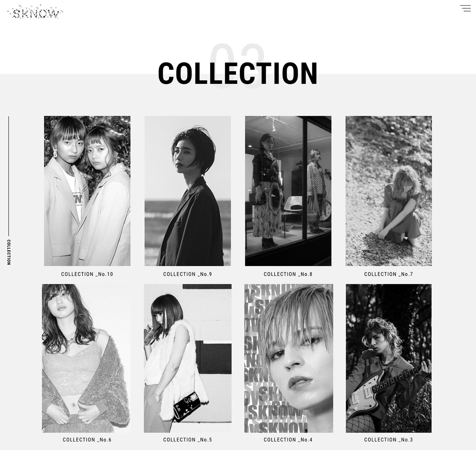View Collection No.7 kneeling-in-leaves photo
Screen dimensions: 476x450
pyautogui.click(x=389, y=191)
